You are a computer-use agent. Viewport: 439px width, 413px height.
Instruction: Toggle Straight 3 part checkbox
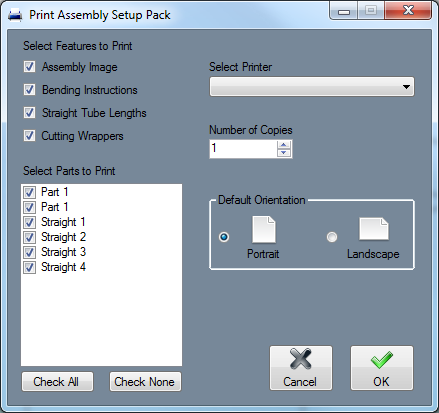pyautogui.click(x=29, y=252)
